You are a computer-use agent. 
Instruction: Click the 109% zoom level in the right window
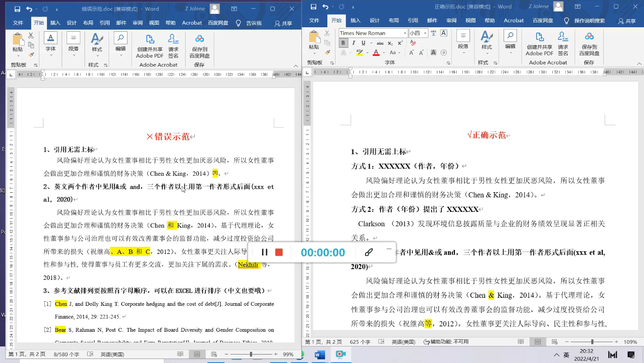[x=630, y=342]
